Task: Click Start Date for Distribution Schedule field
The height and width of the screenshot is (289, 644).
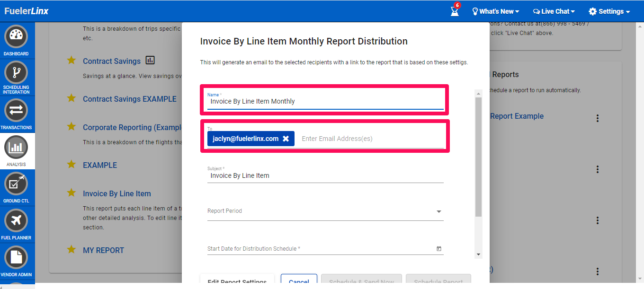Action: click(x=325, y=249)
